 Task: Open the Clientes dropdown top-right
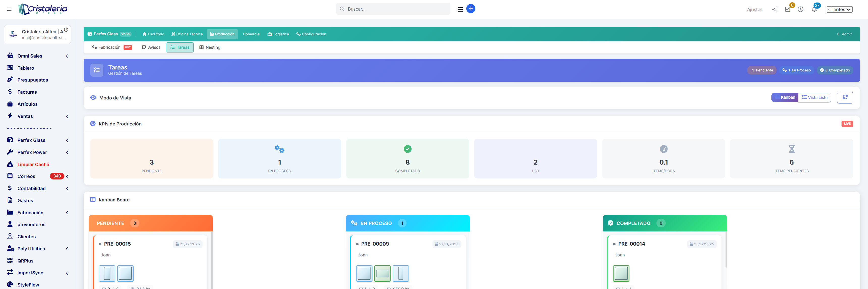tap(839, 9)
